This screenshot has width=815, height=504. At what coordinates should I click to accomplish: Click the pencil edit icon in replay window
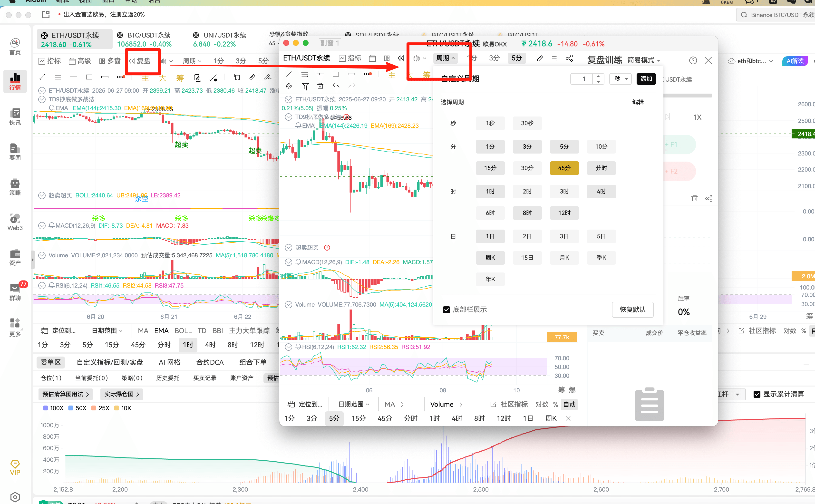point(540,58)
